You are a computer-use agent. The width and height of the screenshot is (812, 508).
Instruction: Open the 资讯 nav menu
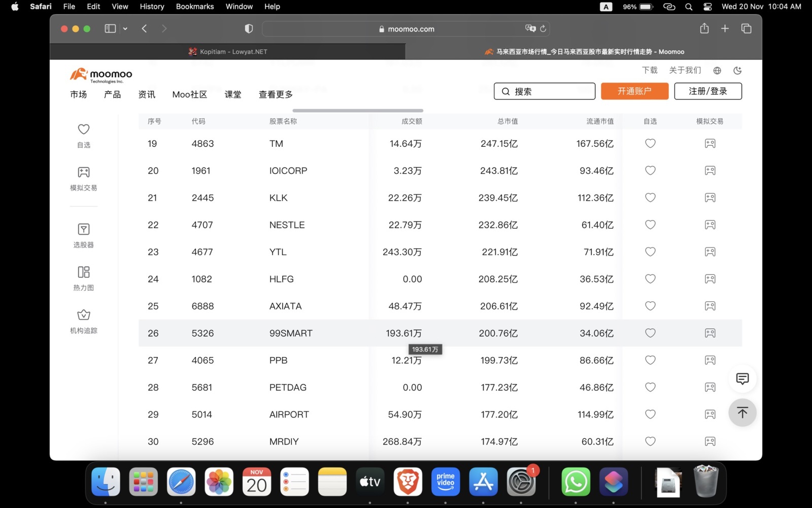pos(147,94)
